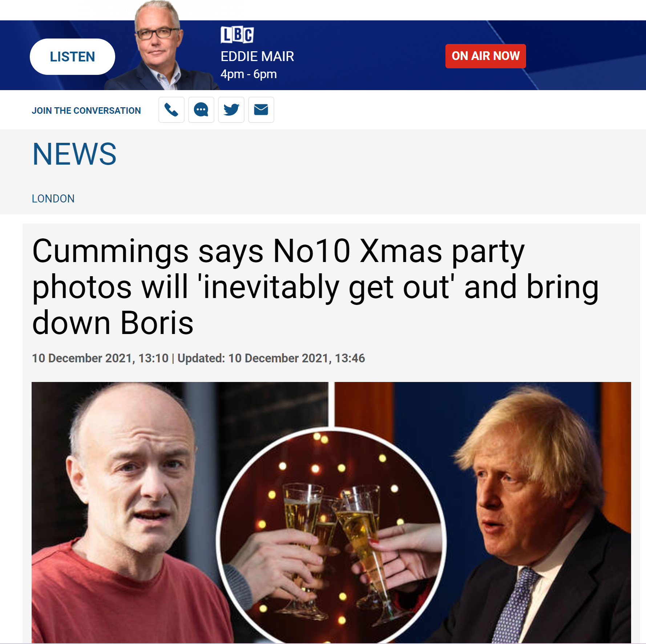Screen dimensions: 646x644
Task: Click the Updated 13:46 timestamp text
Action: 271,358
